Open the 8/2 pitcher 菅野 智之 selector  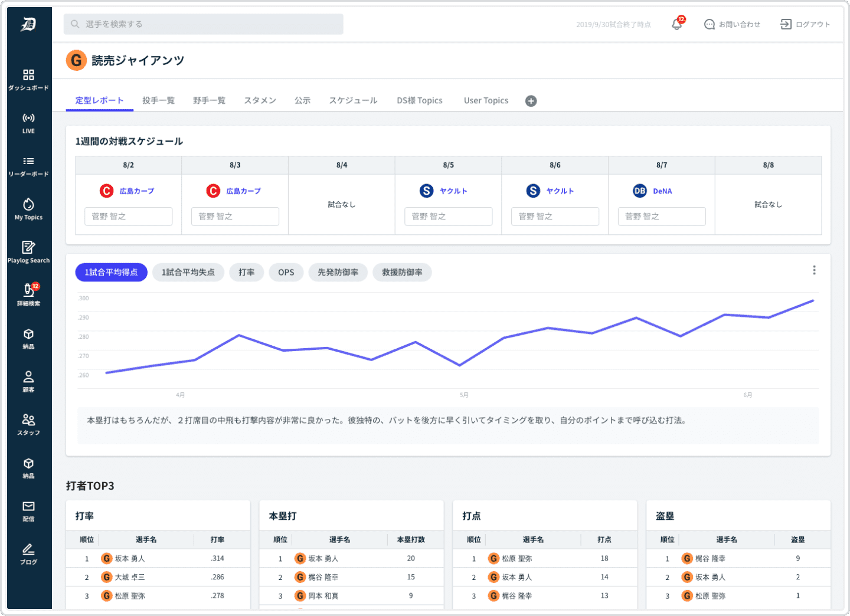click(x=129, y=217)
